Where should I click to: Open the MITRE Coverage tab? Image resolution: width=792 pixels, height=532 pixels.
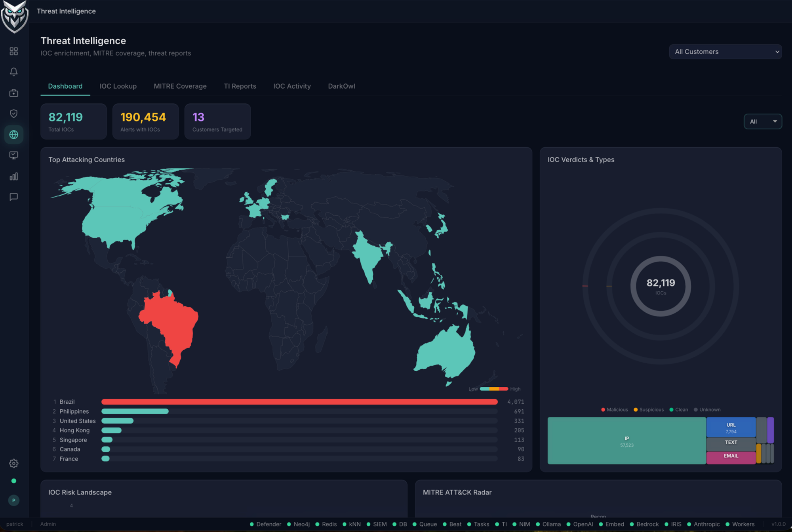pos(180,86)
